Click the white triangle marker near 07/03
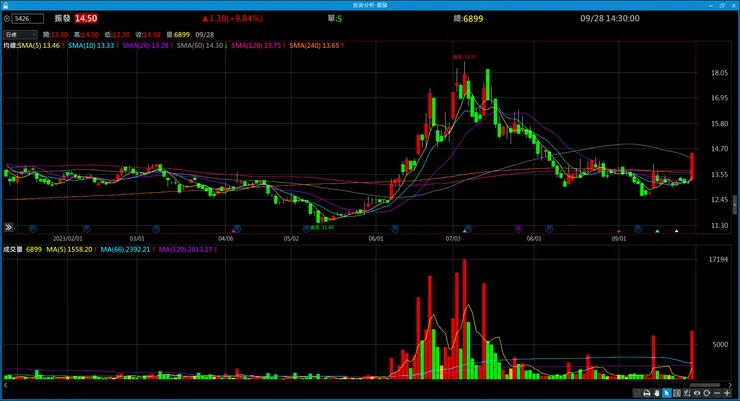 click(464, 231)
